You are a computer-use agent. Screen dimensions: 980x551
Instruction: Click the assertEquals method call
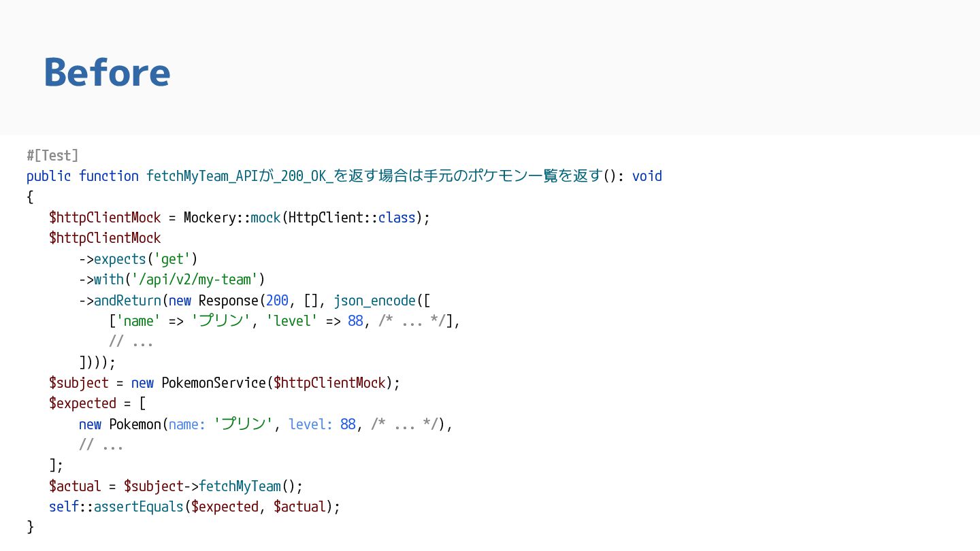click(138, 507)
